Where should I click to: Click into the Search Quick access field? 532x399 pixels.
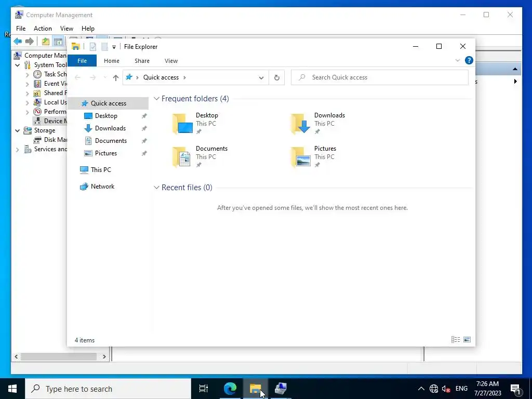[x=380, y=77]
